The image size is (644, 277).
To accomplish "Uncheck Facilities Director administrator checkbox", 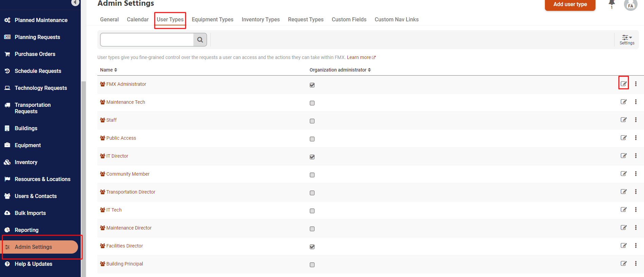I will 312,247.
